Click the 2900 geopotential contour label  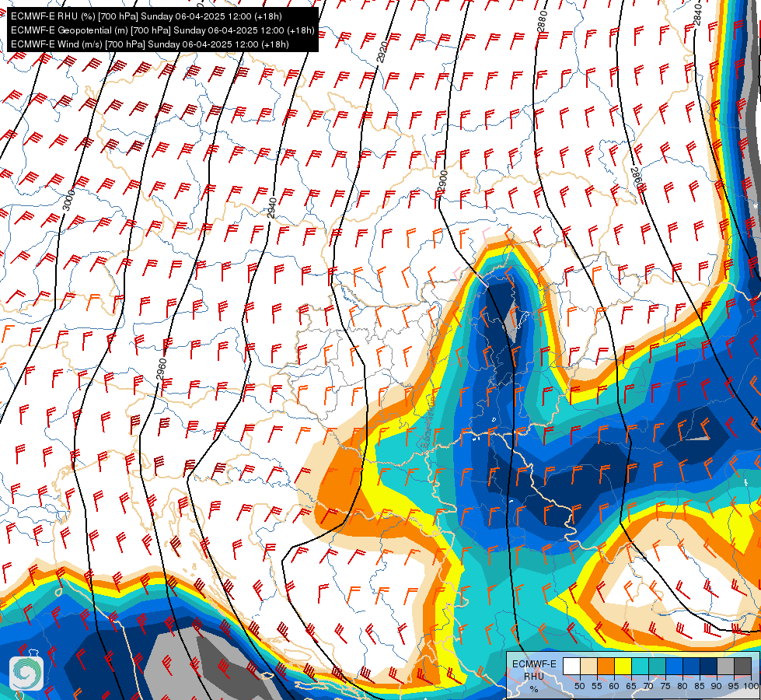coord(442,181)
